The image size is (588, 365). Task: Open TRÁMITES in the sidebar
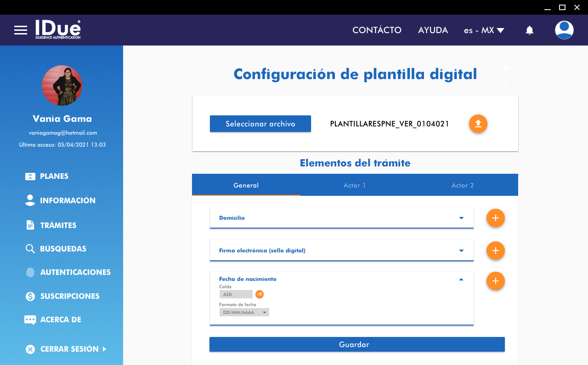(x=58, y=225)
